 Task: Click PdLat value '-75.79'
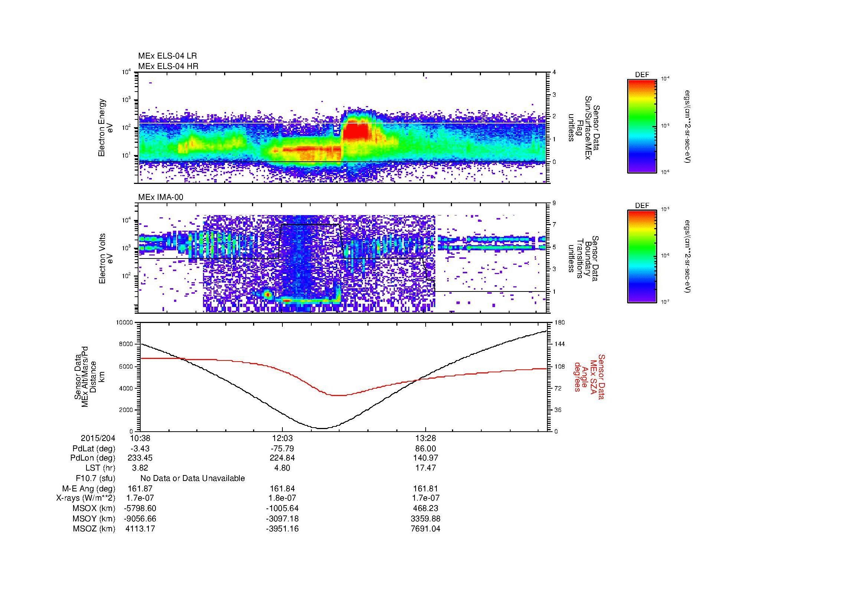282,449
